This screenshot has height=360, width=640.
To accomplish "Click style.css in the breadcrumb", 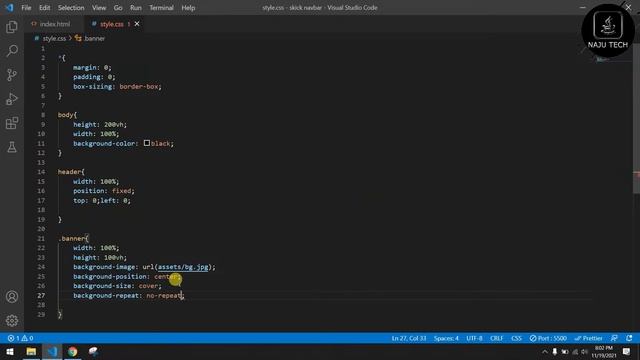I will [x=54, y=38].
